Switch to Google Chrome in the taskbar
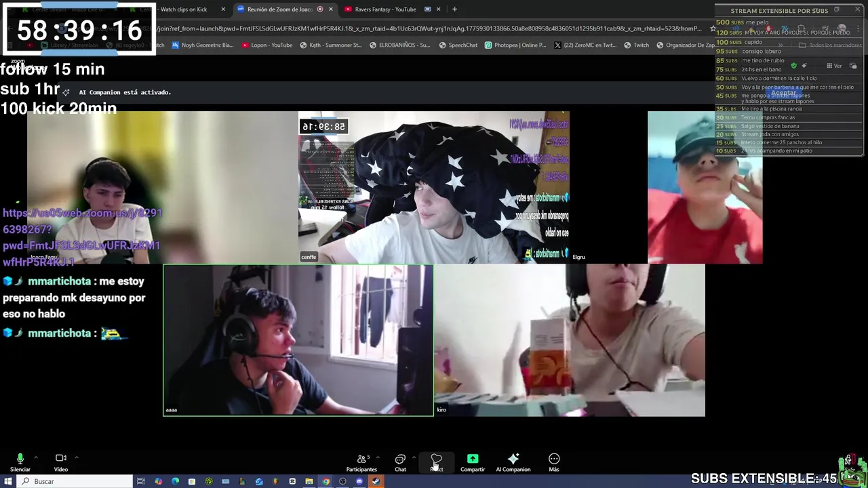The image size is (868, 488). [325, 481]
